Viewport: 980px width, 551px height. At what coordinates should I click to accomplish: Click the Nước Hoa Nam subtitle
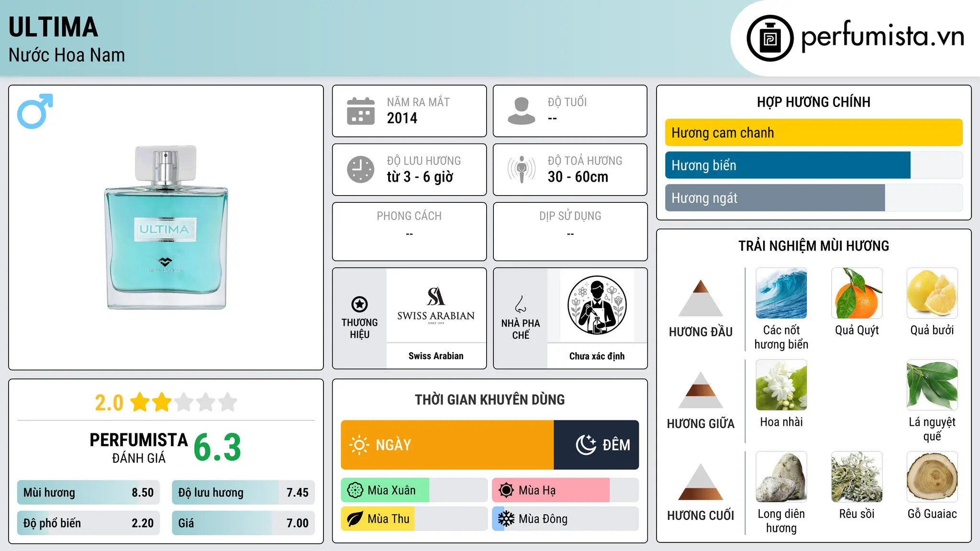coord(67,55)
